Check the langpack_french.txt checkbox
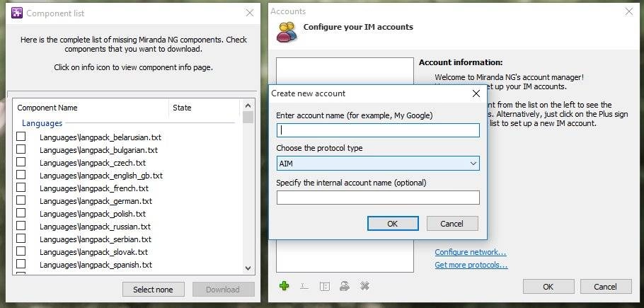This screenshot has height=308, width=644. (21, 187)
